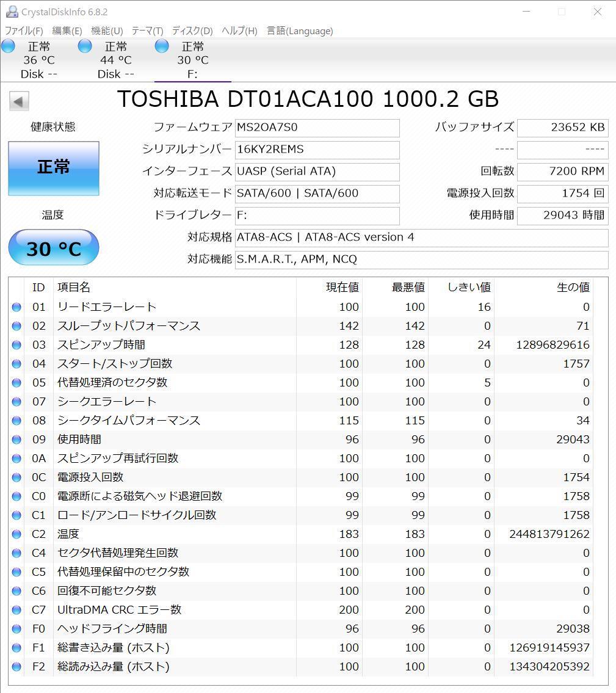Click the buffer size field 23652 KB
The width and height of the screenshot is (616, 693).
pyautogui.click(x=562, y=128)
